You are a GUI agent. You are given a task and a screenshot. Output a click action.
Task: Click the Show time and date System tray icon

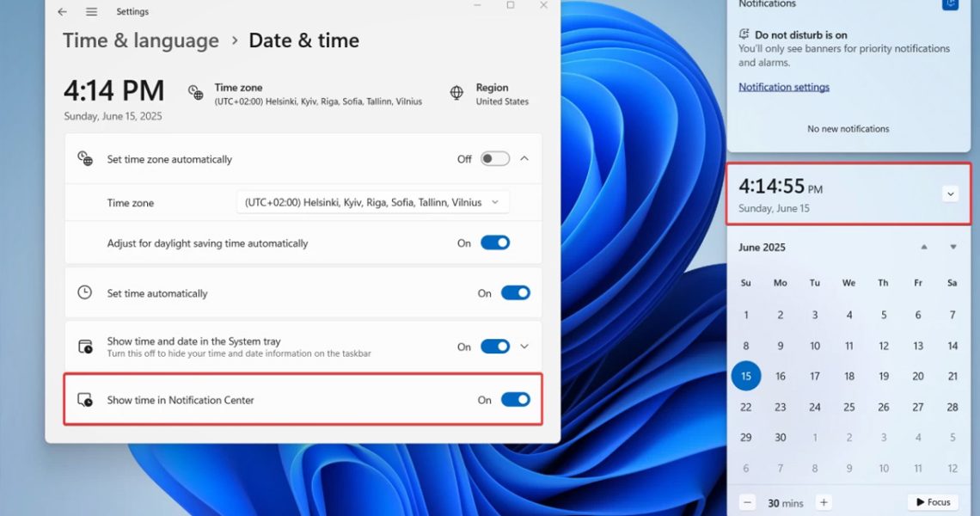(x=85, y=347)
